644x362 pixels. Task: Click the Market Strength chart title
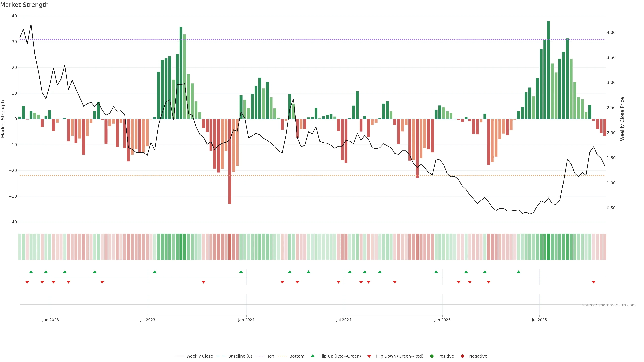point(24,5)
